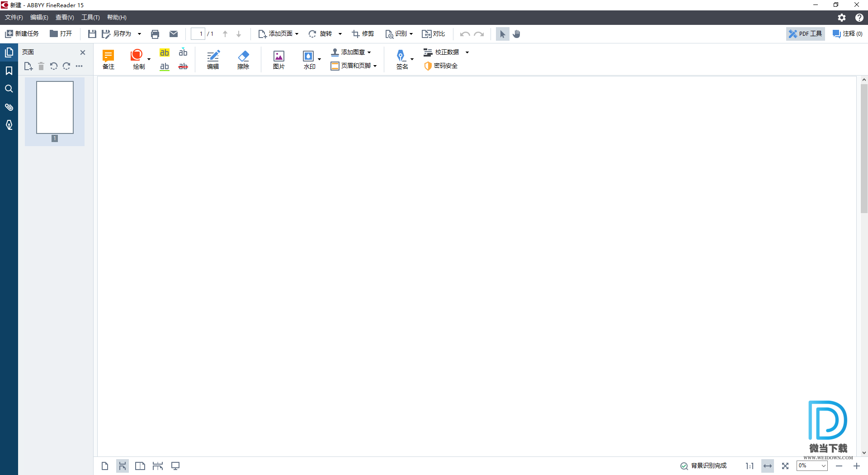Click the Draw (绘制) tool
The height and width of the screenshot is (475, 868).
click(137, 59)
